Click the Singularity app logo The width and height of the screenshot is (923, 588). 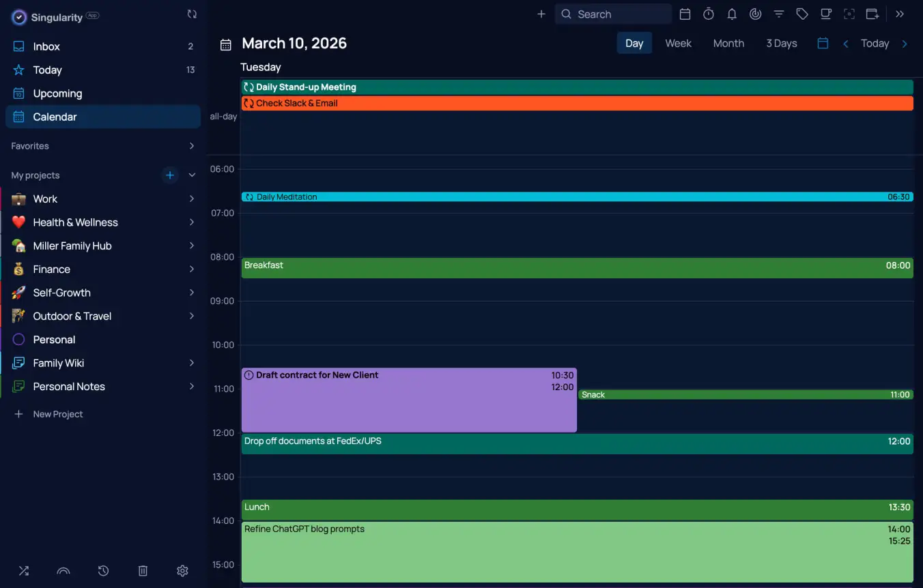point(19,18)
